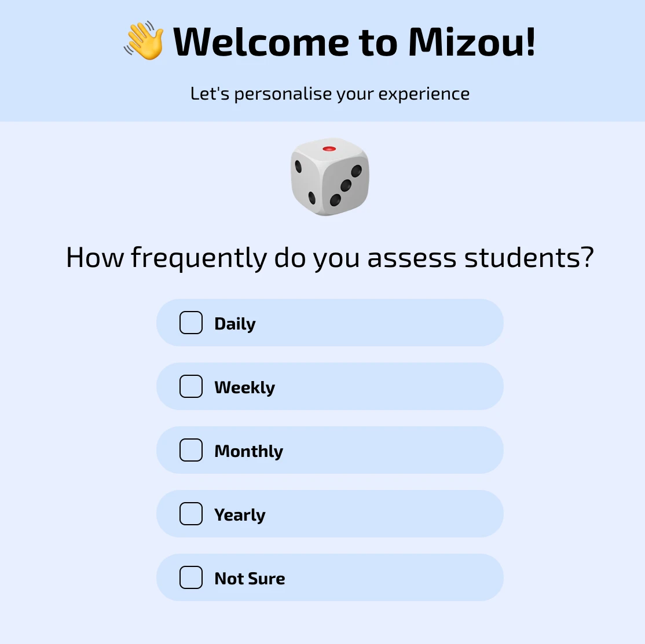The height and width of the screenshot is (644, 645).
Task: Click the Let's personalise your experience subtitle
Action: 330,94
